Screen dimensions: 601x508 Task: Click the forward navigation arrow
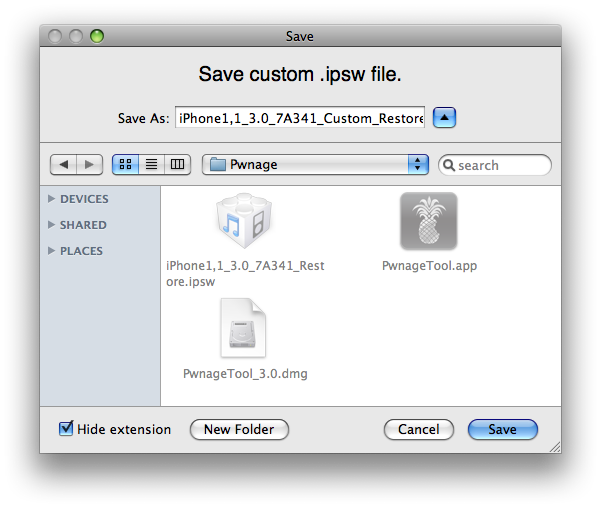[89, 165]
